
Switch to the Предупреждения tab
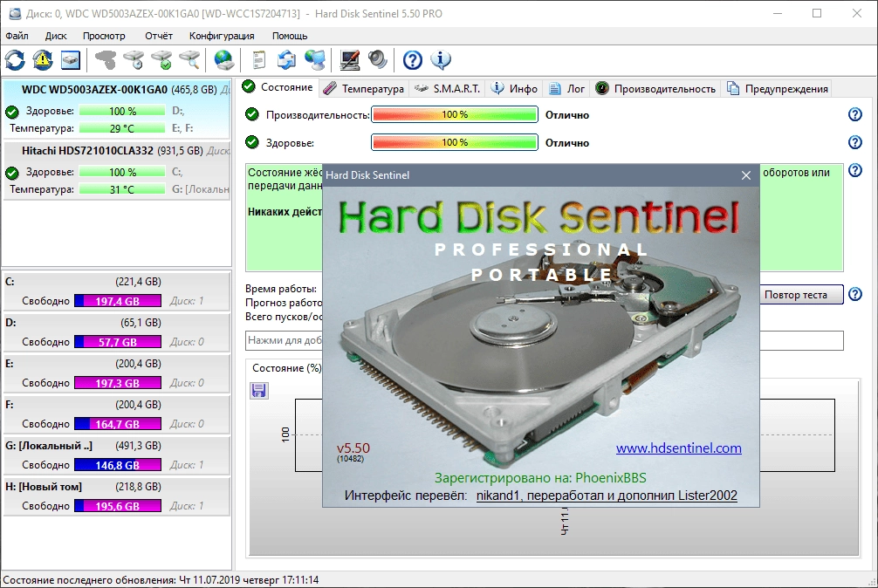(x=778, y=88)
